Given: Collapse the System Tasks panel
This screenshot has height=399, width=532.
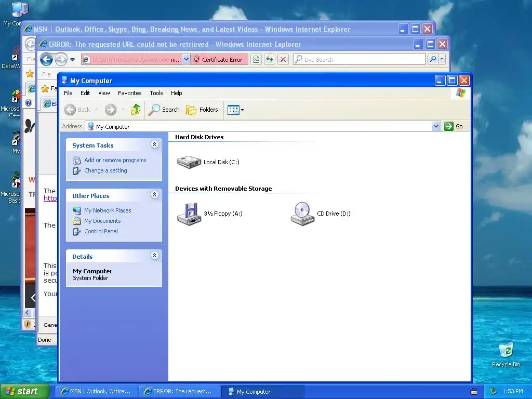Looking at the screenshot, I should 154,144.
